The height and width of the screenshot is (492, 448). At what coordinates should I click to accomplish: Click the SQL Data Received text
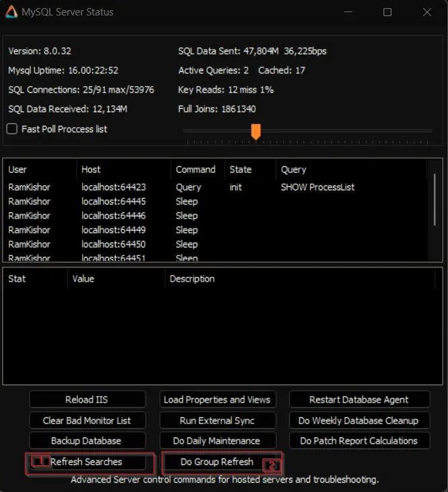tap(68, 109)
